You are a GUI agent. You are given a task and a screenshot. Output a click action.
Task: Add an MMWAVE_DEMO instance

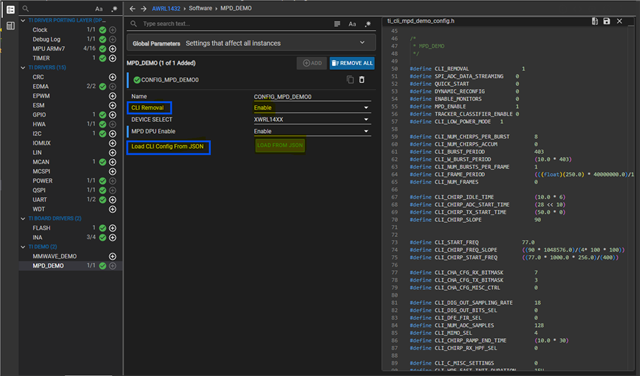tap(113, 256)
